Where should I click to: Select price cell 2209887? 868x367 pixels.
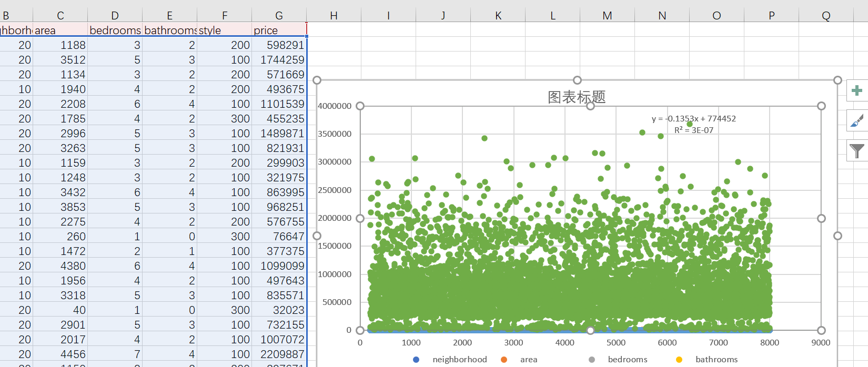pos(279,354)
